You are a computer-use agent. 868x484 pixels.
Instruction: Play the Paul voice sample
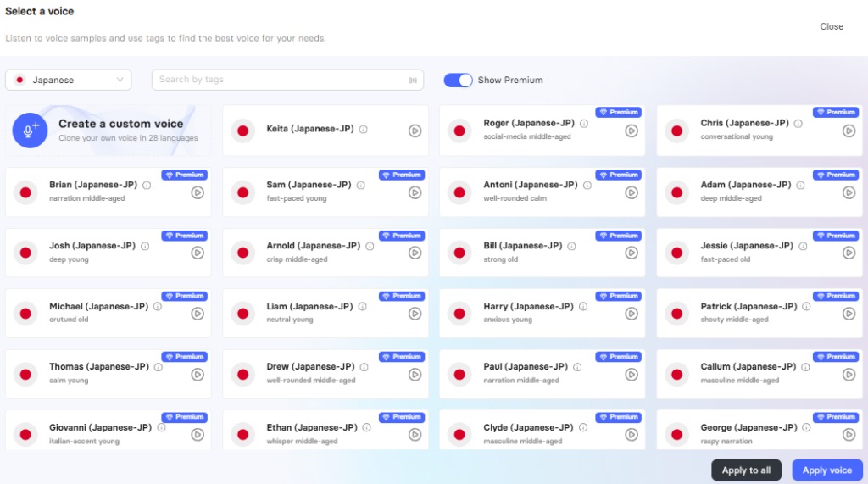coord(632,375)
